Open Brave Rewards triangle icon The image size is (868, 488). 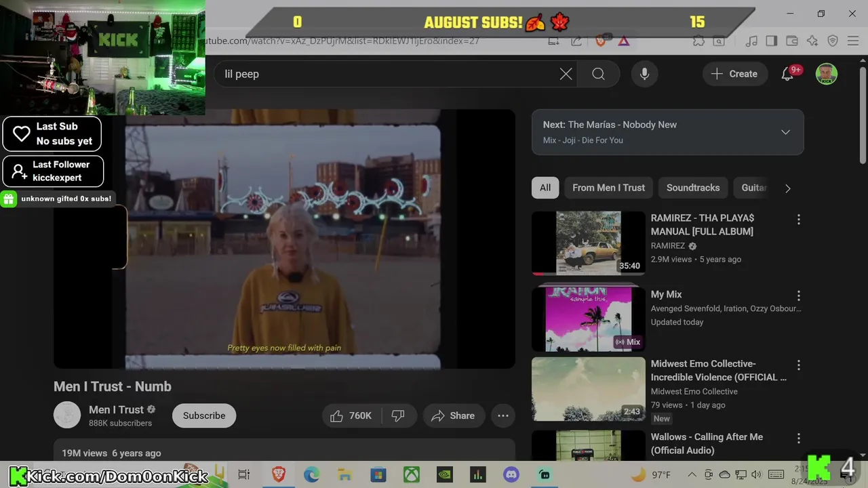click(x=624, y=41)
